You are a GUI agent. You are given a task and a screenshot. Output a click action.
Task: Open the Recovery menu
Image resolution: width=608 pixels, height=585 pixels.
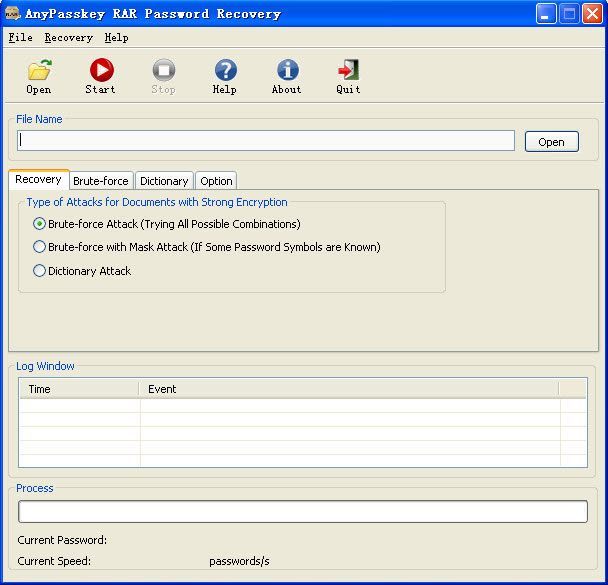[x=69, y=38]
